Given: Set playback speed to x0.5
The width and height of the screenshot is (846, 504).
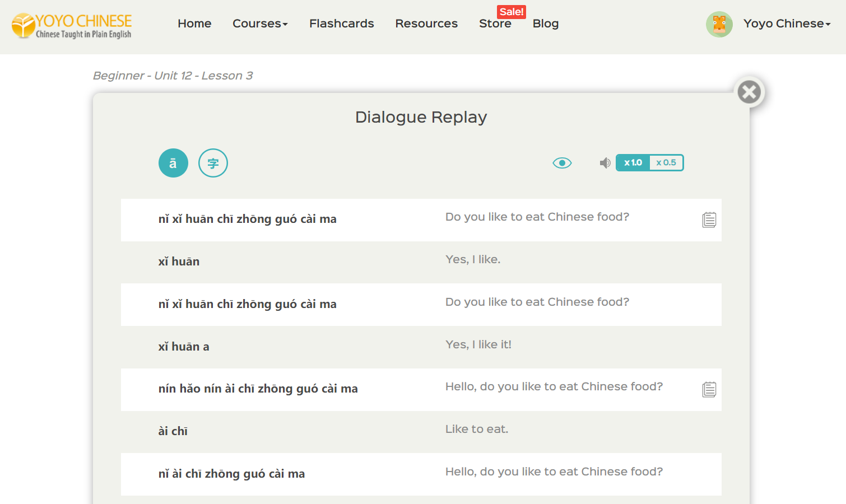Looking at the screenshot, I should 666,163.
